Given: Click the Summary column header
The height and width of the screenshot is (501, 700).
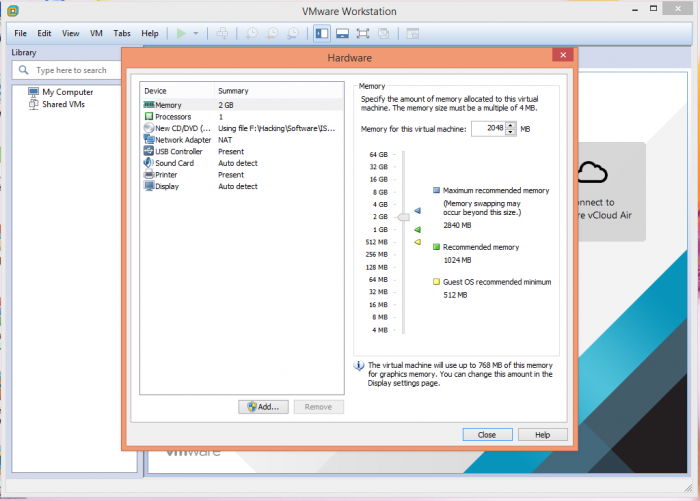Looking at the screenshot, I should point(279,91).
